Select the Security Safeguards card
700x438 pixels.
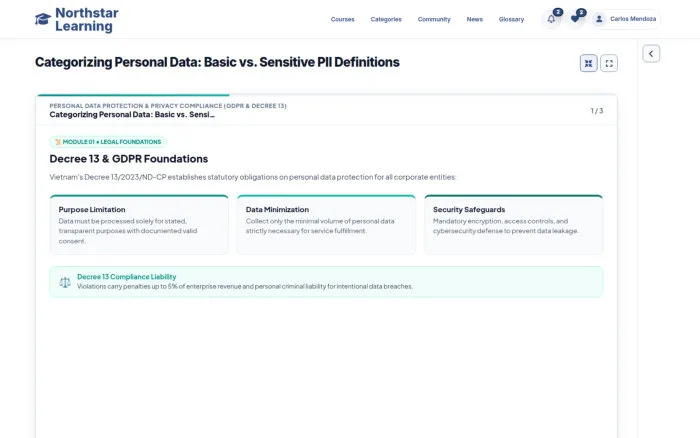(x=513, y=225)
